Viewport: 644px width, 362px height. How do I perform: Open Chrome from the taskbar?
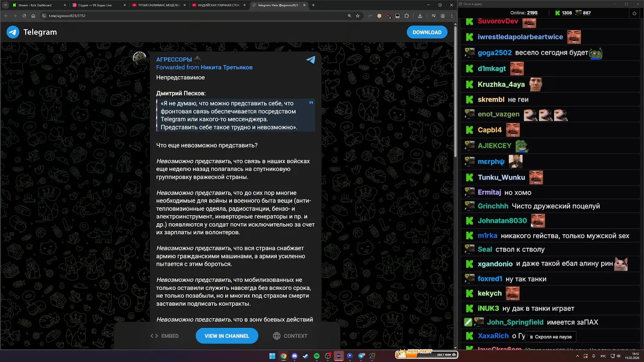(283, 356)
